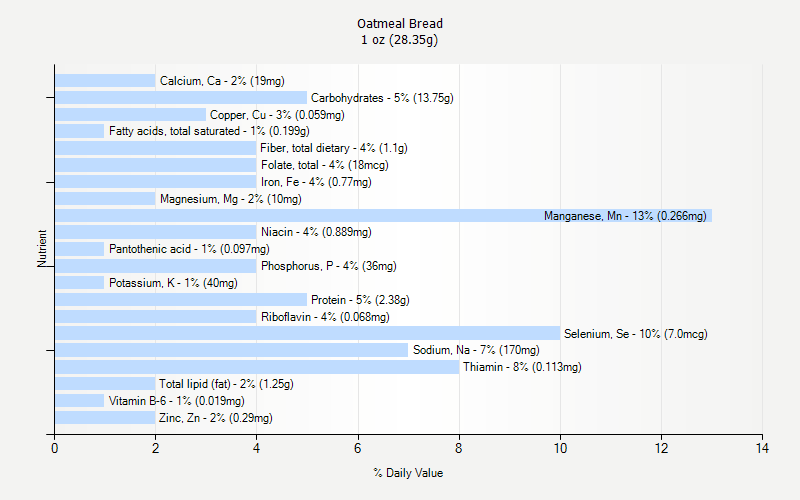Select the Calcium, Ca bar label
This screenshot has width=800, height=500.
pyautogui.click(x=222, y=81)
